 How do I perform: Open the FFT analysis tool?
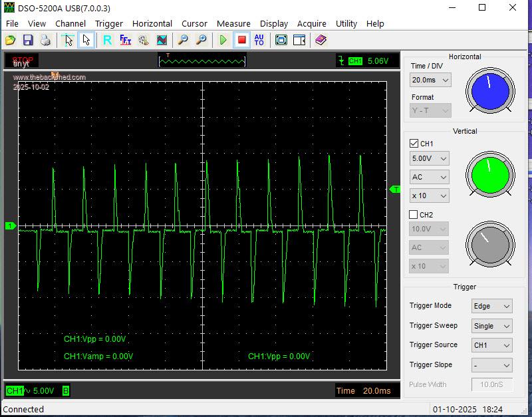125,40
